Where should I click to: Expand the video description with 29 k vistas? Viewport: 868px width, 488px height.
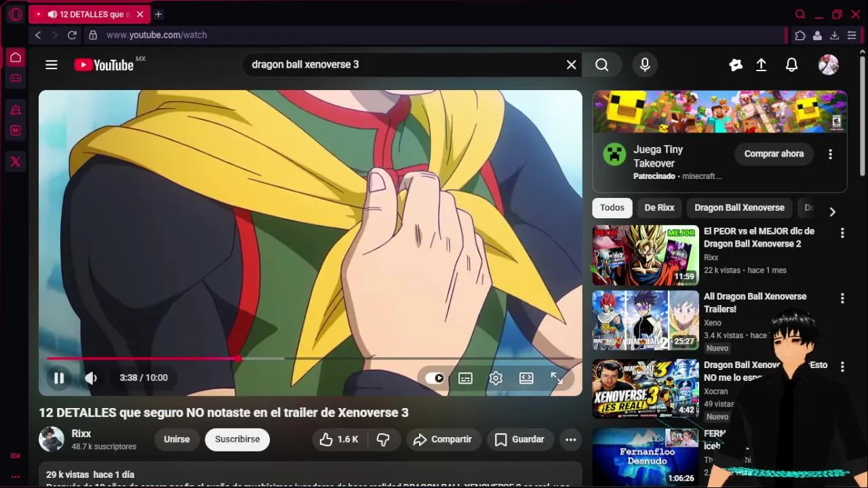[311, 475]
